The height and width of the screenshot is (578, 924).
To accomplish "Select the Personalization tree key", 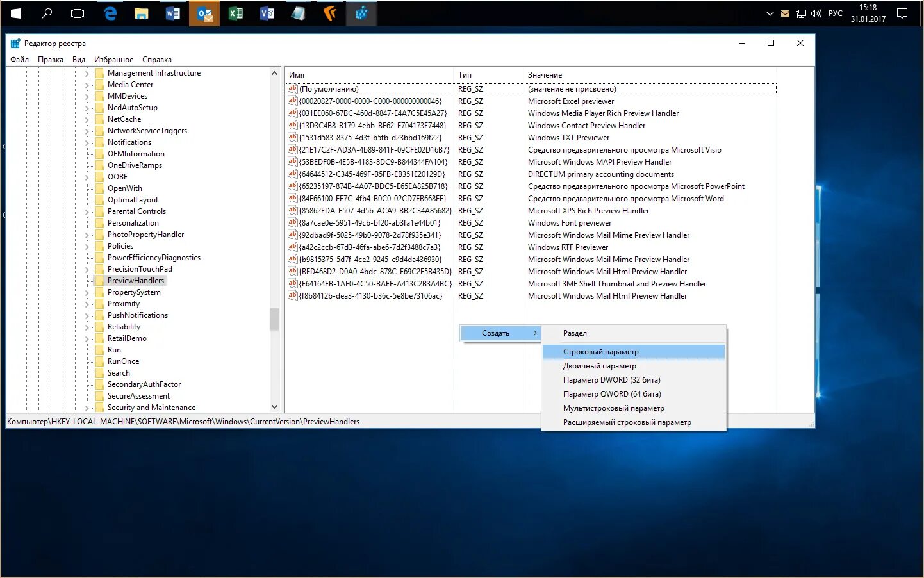I will tap(133, 223).
